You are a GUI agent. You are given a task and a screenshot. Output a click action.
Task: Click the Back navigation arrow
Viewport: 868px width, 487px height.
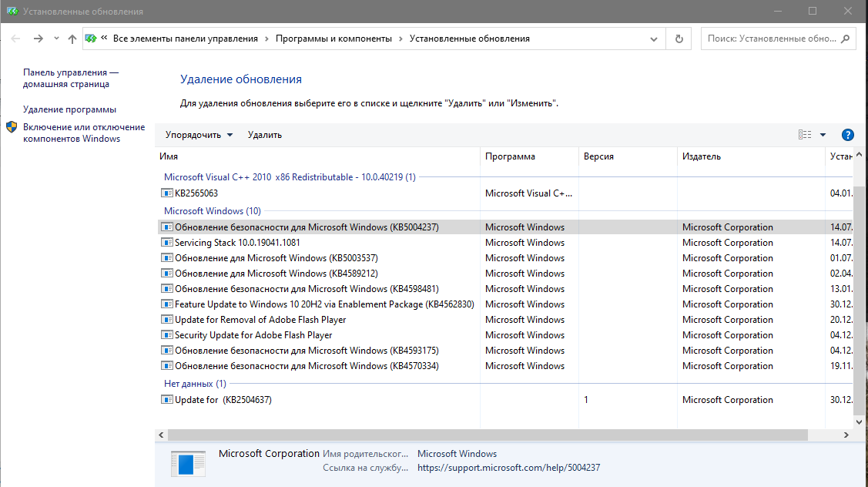(x=15, y=39)
